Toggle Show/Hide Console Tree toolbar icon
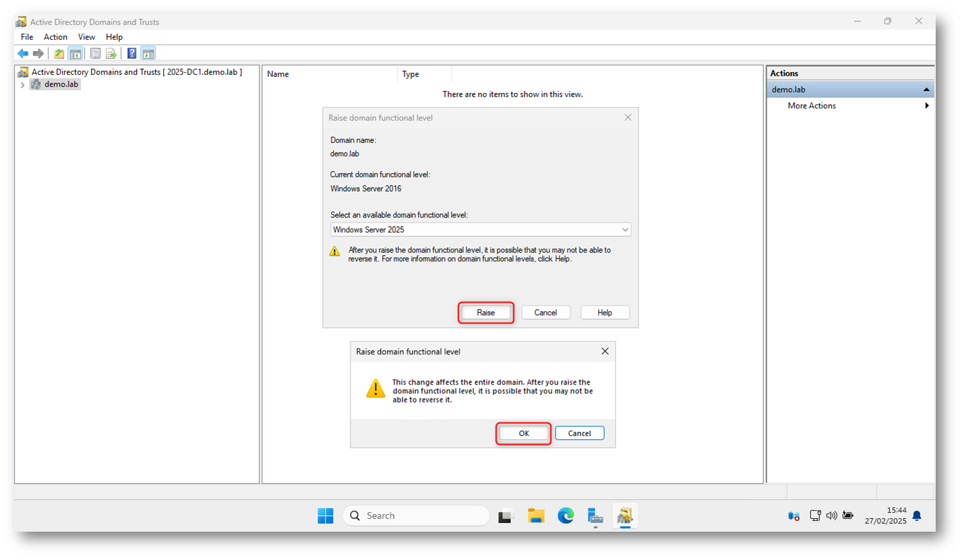The image size is (964, 560). coord(76,53)
